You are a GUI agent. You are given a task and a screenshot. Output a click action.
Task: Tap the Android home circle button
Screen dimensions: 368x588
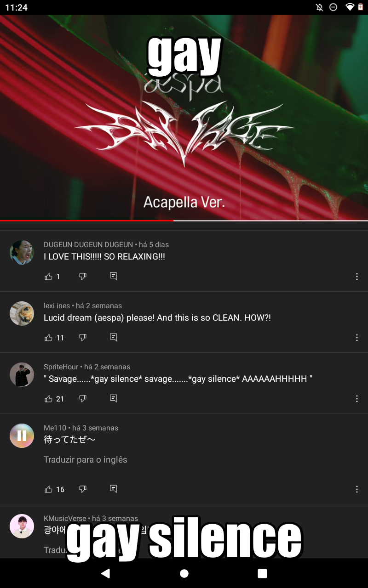point(184,573)
